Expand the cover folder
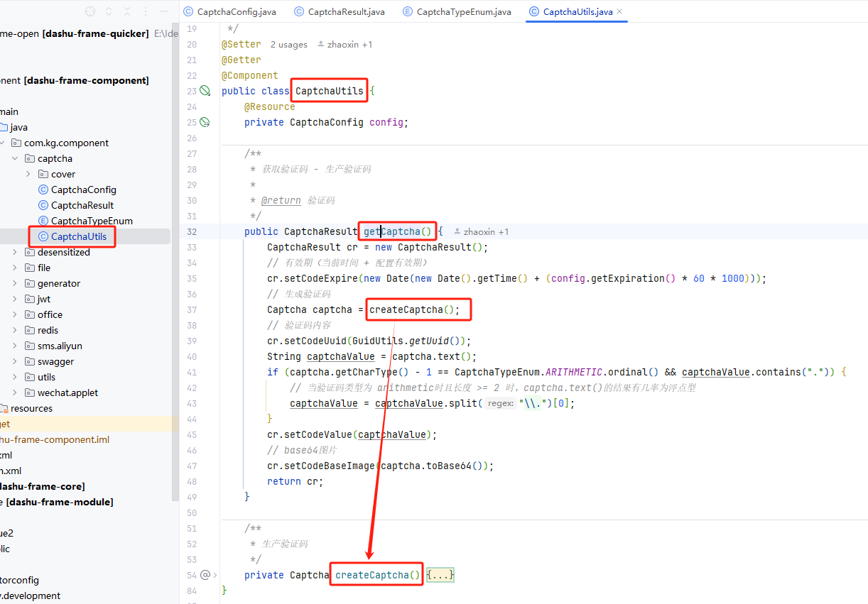This screenshot has width=868, height=604. pyautogui.click(x=28, y=174)
